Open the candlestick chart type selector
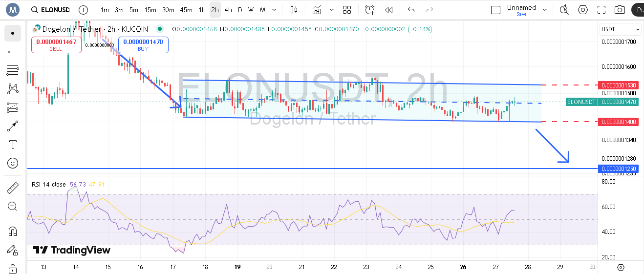The width and height of the screenshot is (644, 274). click(294, 10)
